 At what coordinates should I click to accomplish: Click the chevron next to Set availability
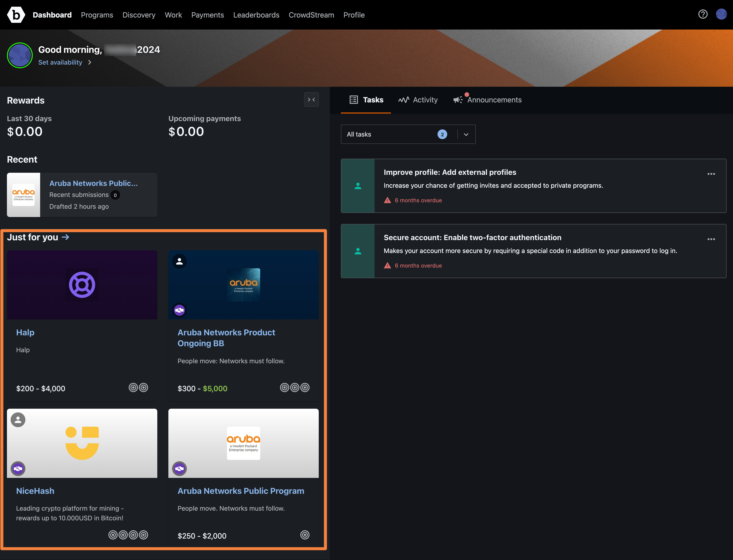89,62
